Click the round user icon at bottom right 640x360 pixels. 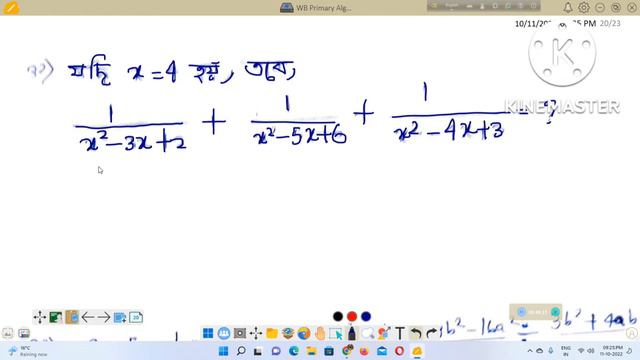632,333
